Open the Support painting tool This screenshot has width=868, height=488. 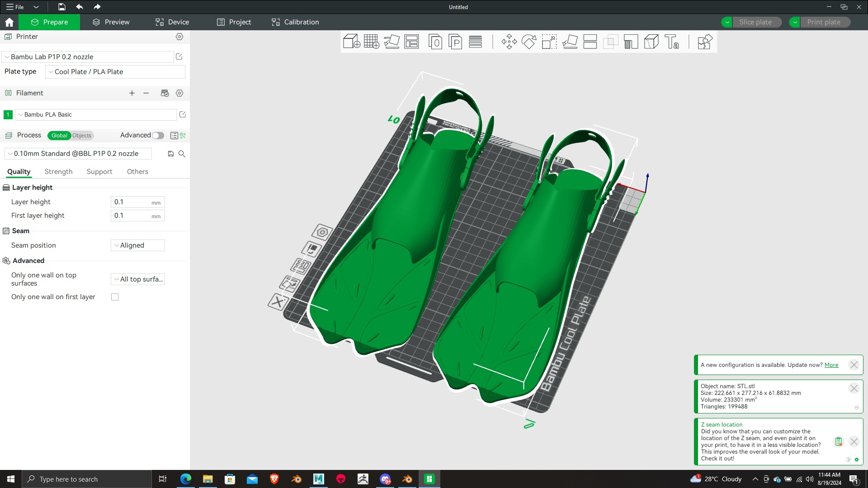point(631,42)
